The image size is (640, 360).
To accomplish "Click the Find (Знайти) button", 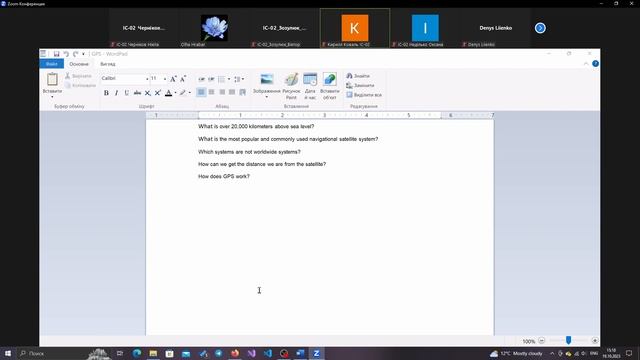I will click(x=358, y=76).
